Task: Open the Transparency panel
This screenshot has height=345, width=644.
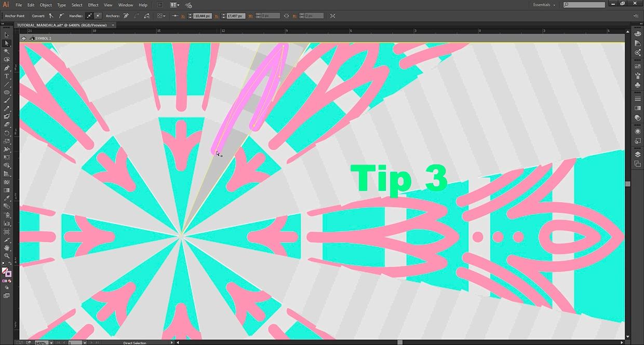Action: (637, 118)
